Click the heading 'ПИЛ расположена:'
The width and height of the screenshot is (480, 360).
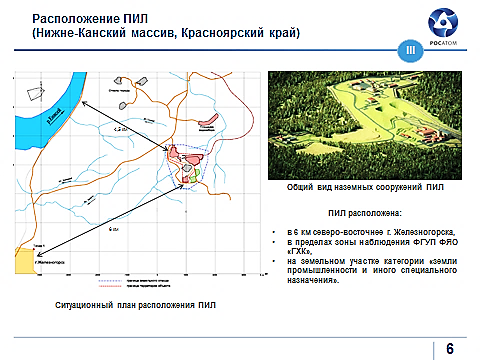coord(365,213)
